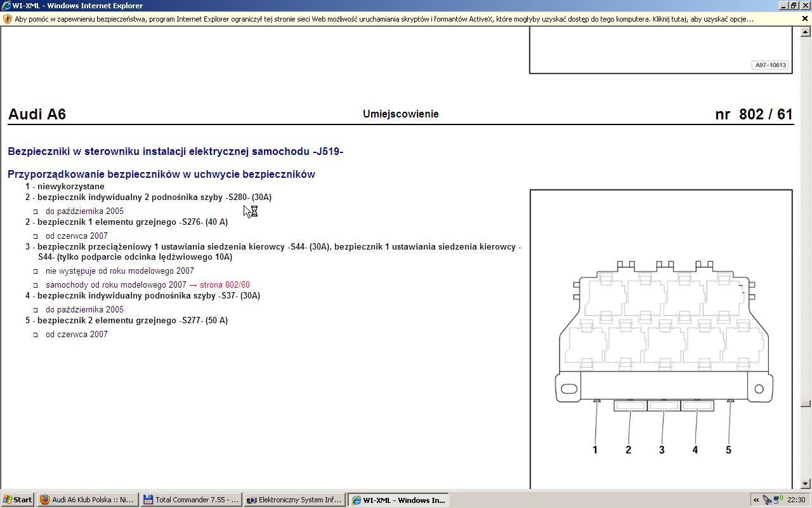
Task: Click the wireless network tray icon
Action: click(777, 500)
